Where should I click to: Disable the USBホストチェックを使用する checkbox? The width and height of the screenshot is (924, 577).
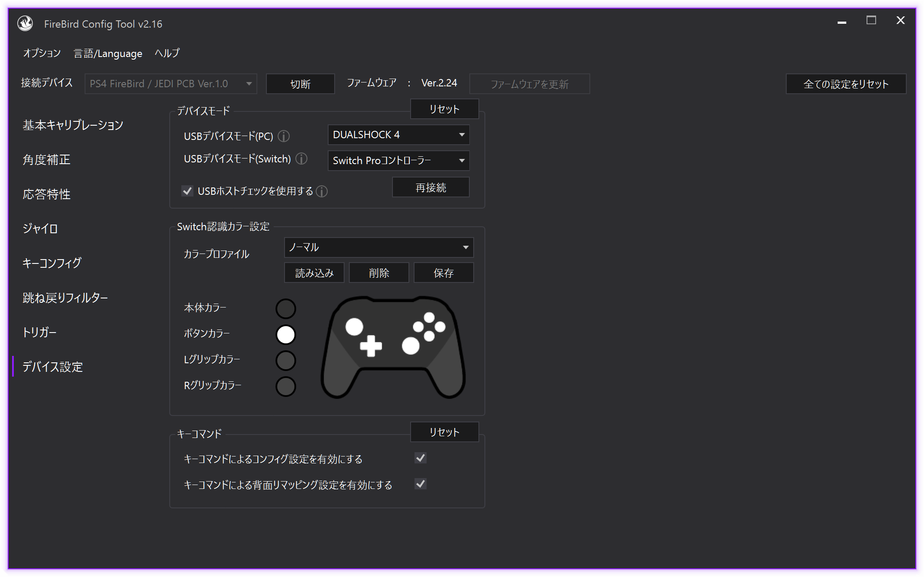click(187, 191)
